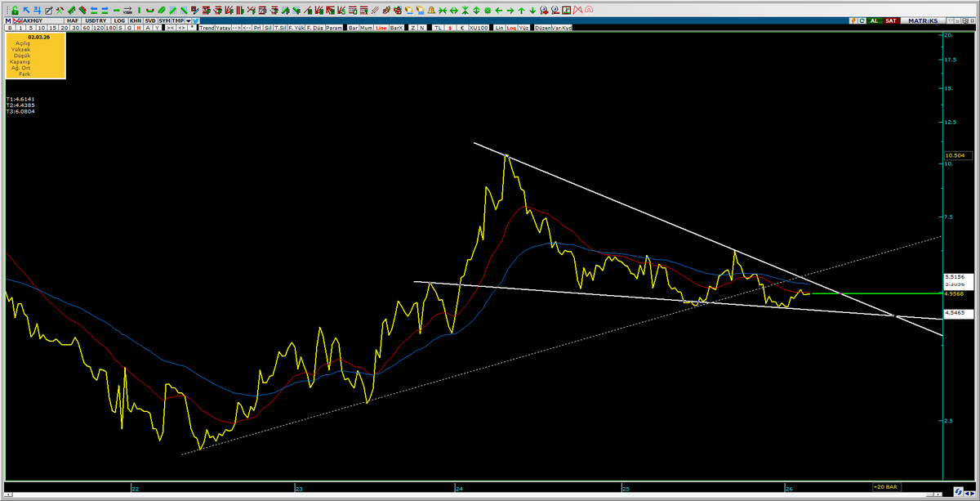This screenshot has width=980, height=501.
Task: Click the green trend line drawing tool
Action: [71, 10]
